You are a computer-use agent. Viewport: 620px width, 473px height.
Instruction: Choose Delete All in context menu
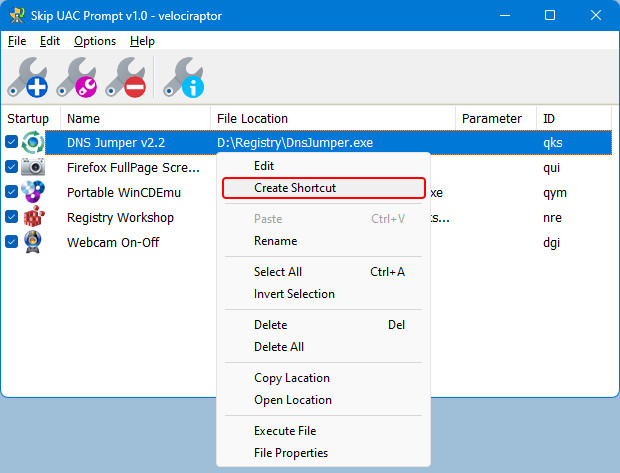point(323,347)
